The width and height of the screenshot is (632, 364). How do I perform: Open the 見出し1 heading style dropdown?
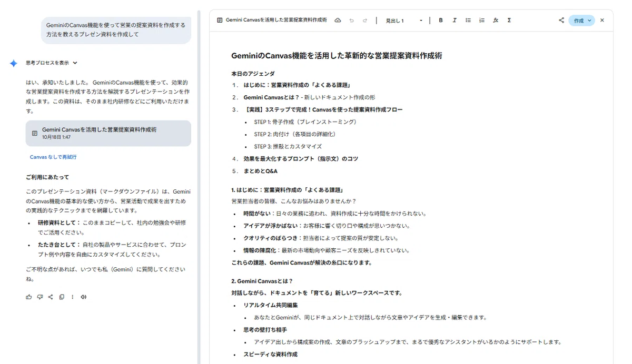tap(404, 21)
